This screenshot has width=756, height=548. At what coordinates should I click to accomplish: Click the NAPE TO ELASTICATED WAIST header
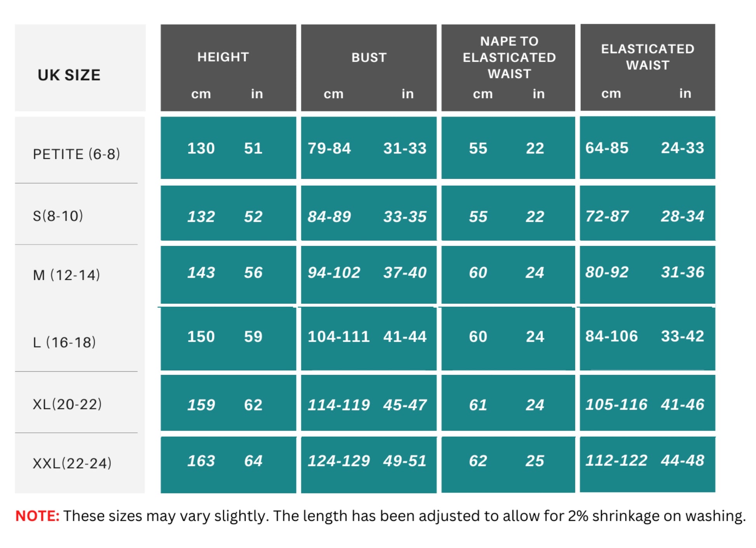[509, 57]
